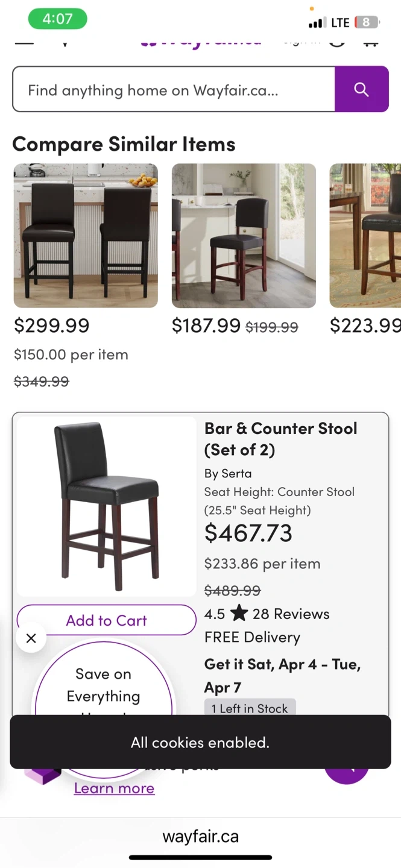
Task: Tap the cellular signal bars indicator
Action: coord(317,23)
